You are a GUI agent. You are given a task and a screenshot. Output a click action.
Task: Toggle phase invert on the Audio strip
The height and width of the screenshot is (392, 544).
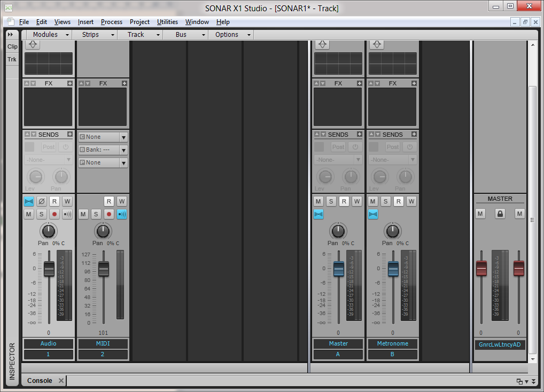pyautogui.click(x=42, y=201)
